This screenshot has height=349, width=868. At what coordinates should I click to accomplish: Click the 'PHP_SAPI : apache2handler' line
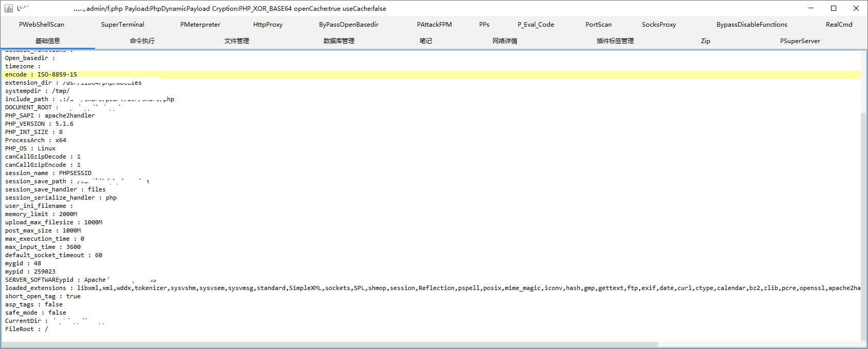50,115
